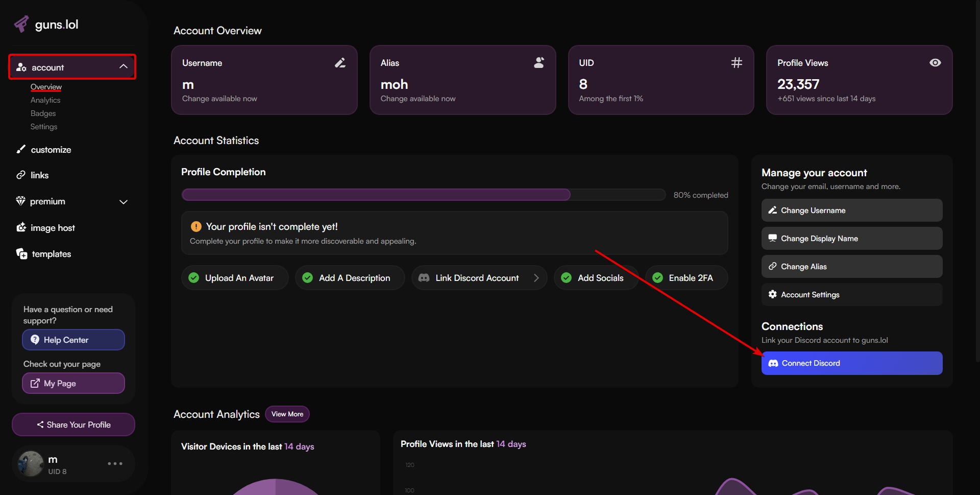
Task: Open the Badges sidebar item
Action: [43, 113]
